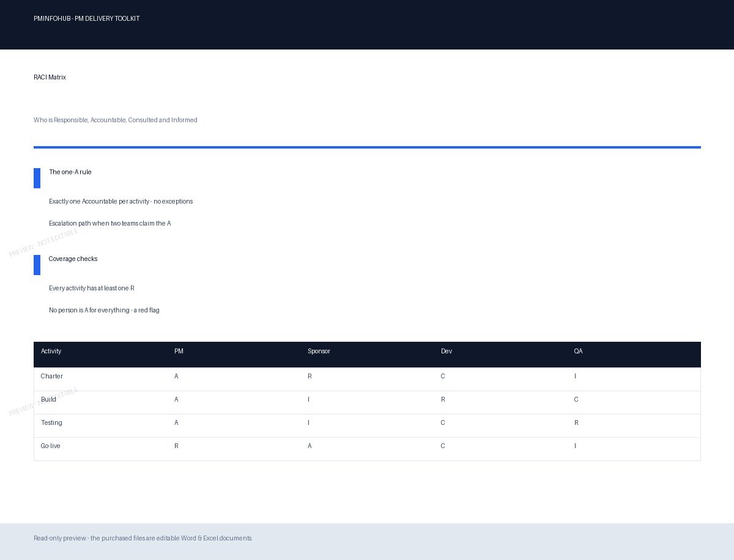The image size is (734, 560).
Task: Click the "A" under PM in Charter row
Action: click(x=176, y=377)
